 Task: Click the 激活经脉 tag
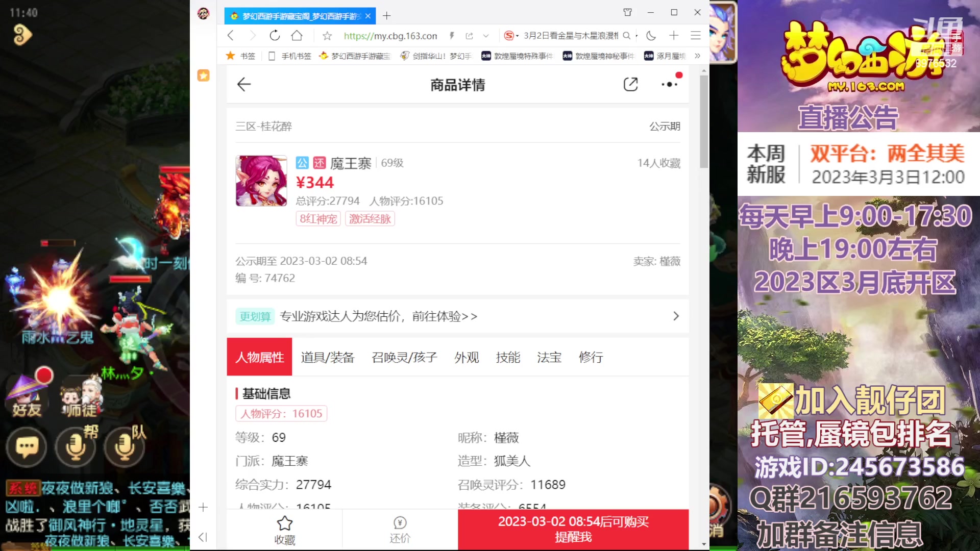370,219
